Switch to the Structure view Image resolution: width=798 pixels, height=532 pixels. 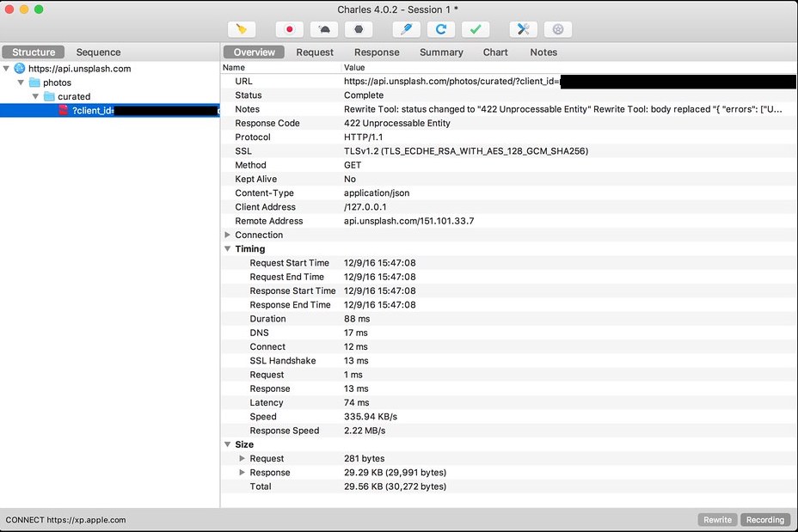pyautogui.click(x=34, y=52)
